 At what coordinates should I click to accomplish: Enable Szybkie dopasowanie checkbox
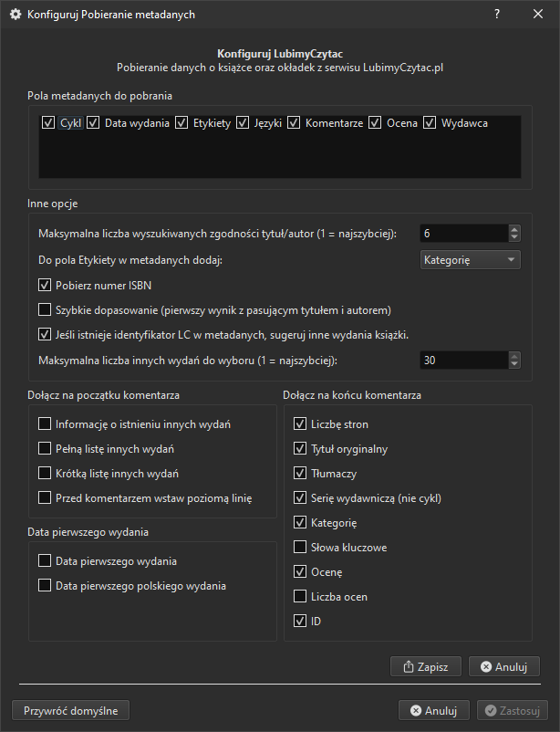[46, 310]
